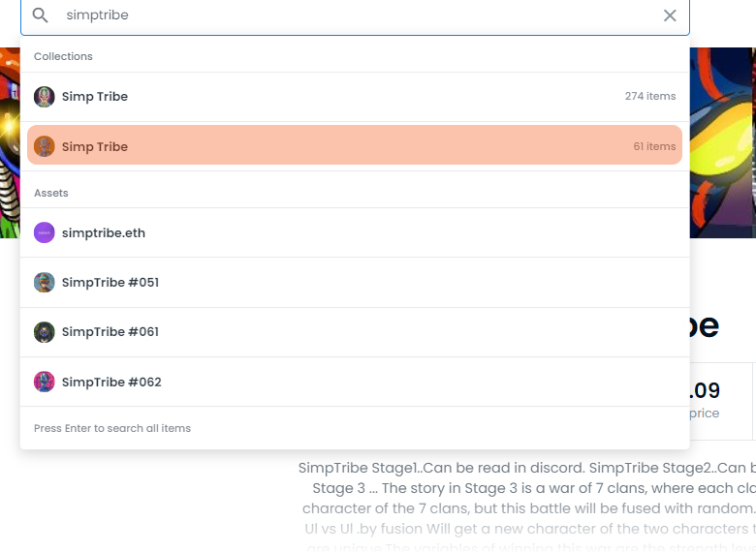Click avatar of the 274 items collection
Viewport: 756px width, 552px height.
[44, 97]
